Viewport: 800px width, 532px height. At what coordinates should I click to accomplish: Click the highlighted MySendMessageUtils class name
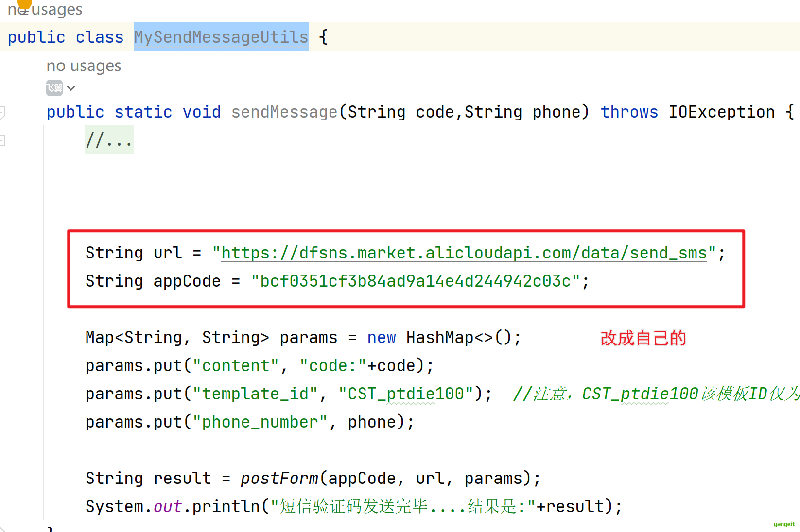221,37
